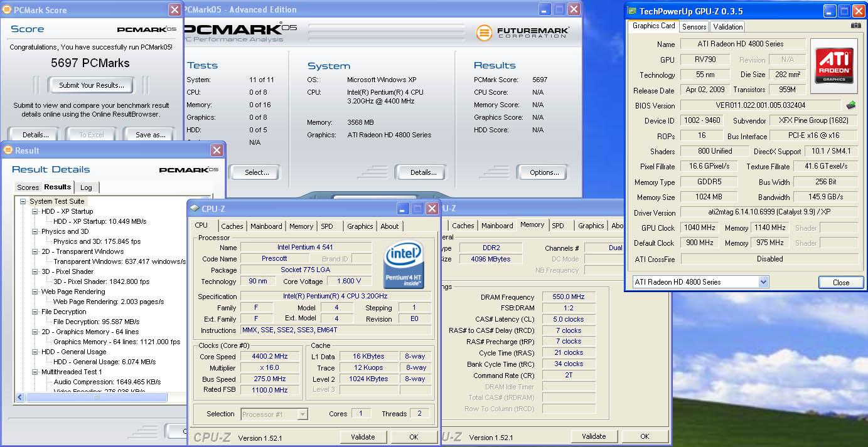Switch to the Validation tab in GPU-Z
Image resolution: width=868 pixels, height=447 pixels.
tap(728, 26)
